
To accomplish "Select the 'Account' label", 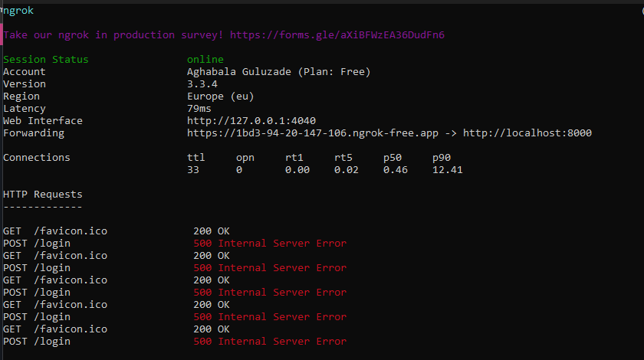I will (25, 72).
